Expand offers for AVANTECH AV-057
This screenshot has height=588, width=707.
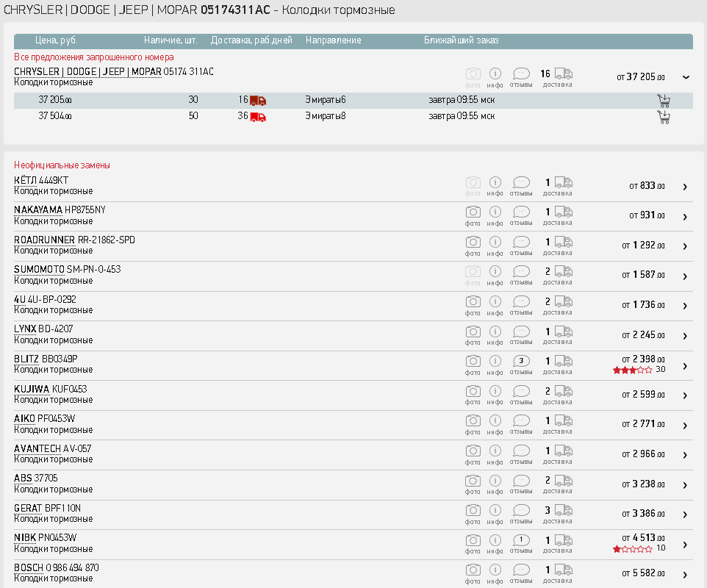[685, 455]
